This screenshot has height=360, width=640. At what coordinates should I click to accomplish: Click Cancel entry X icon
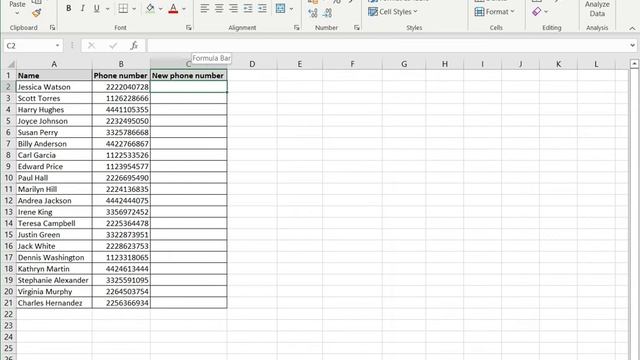(x=91, y=46)
